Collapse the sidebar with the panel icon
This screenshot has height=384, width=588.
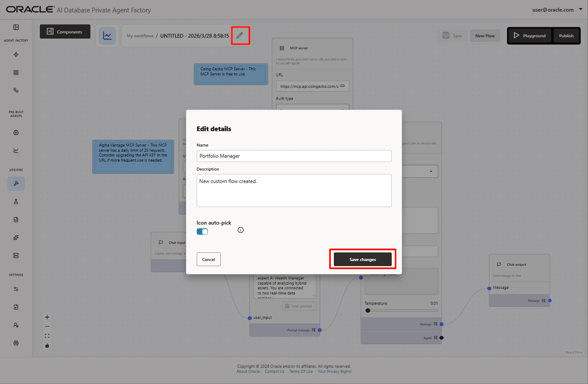tap(16, 27)
